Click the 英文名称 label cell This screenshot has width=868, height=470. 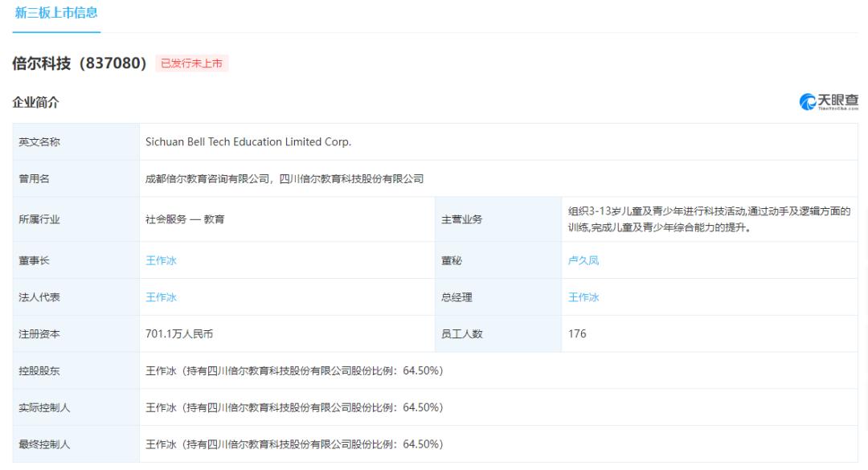[76, 141]
